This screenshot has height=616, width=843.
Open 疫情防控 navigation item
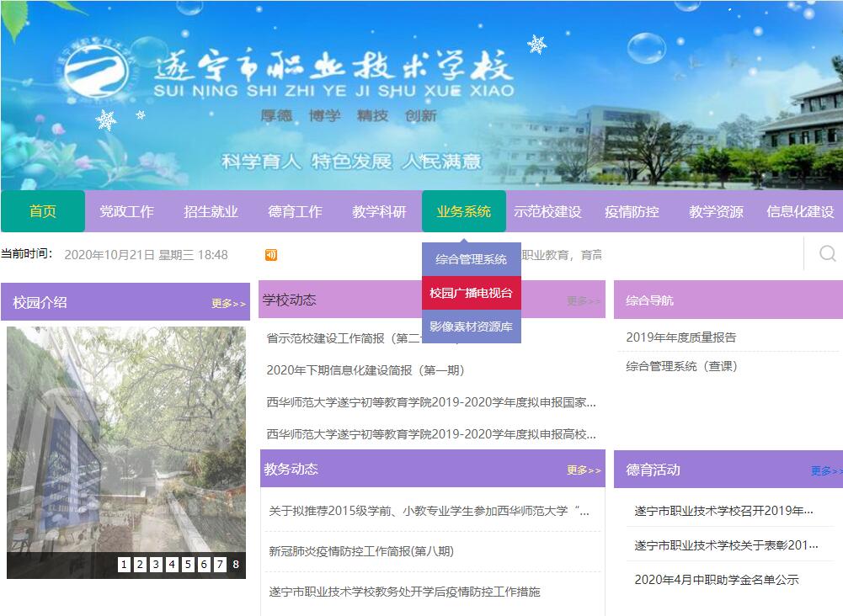click(632, 211)
